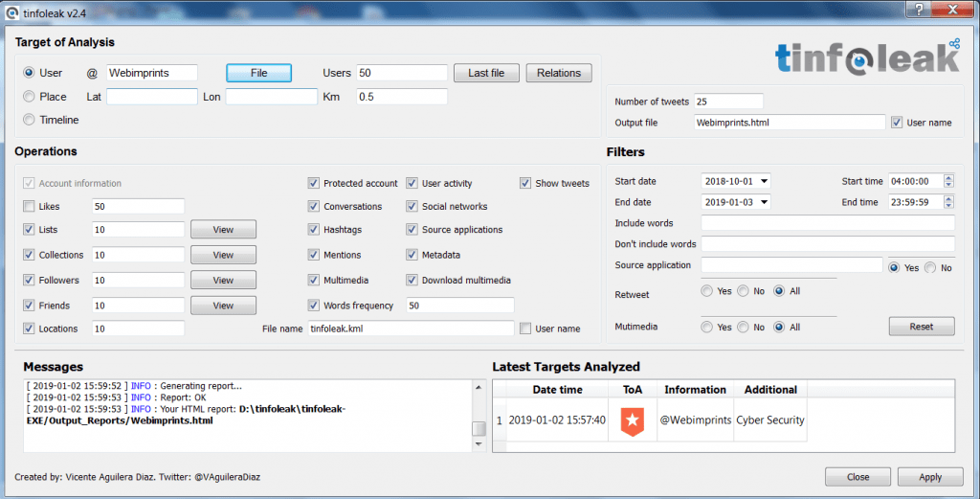Click View button for Collections
This screenshot has width=980, height=499.
[223, 255]
